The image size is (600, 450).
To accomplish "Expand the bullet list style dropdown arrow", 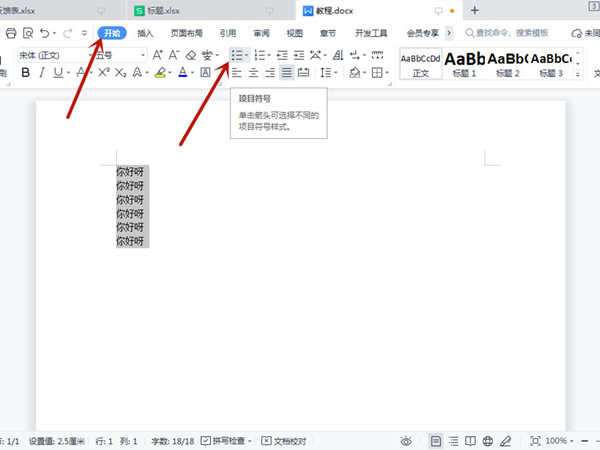I will 248,54.
